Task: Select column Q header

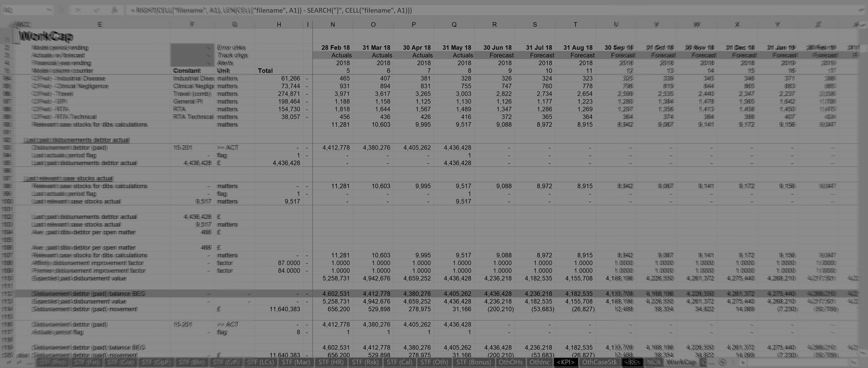Action: tap(454, 24)
